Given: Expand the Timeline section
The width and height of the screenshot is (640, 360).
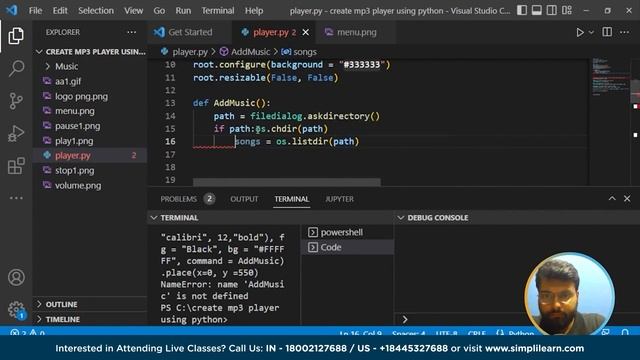Looking at the screenshot, I should (90, 319).
